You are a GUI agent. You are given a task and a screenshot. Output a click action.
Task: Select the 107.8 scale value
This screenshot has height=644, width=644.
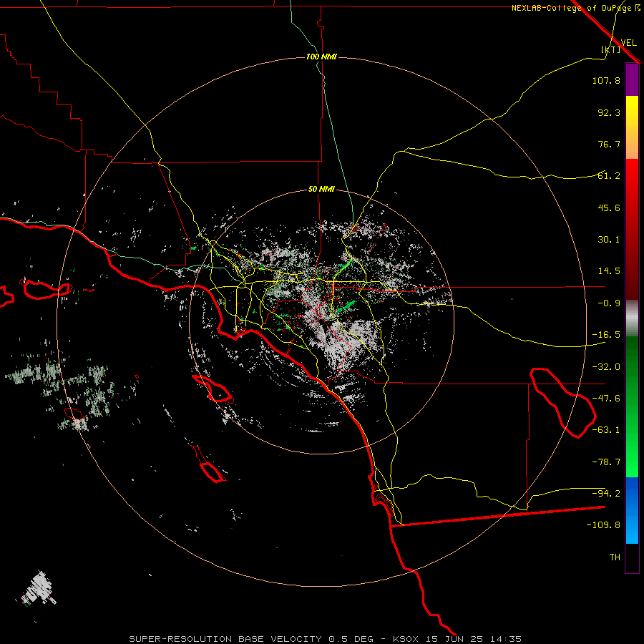tap(606, 80)
